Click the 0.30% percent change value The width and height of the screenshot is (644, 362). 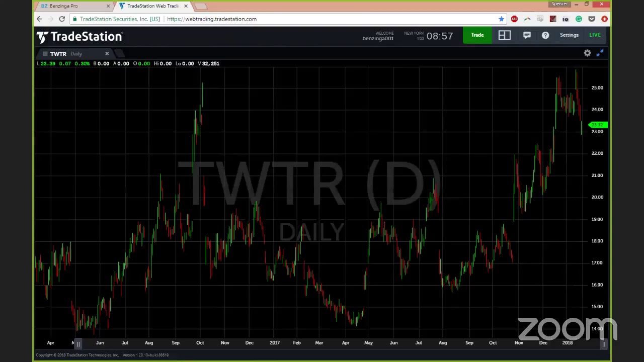click(x=82, y=63)
